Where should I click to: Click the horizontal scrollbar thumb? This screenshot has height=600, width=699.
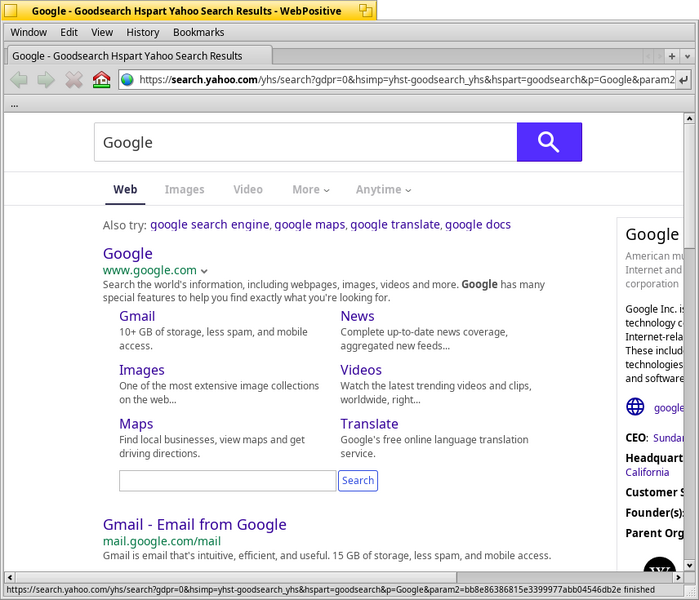tap(236, 577)
